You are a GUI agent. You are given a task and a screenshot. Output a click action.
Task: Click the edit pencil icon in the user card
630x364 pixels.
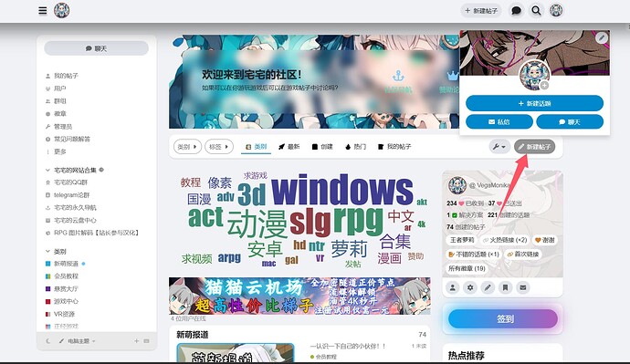[488, 287]
